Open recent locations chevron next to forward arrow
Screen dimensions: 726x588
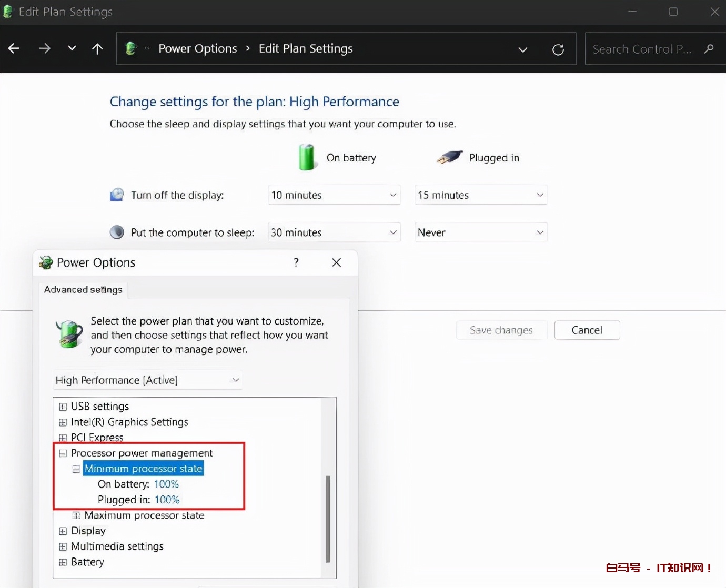click(72, 49)
